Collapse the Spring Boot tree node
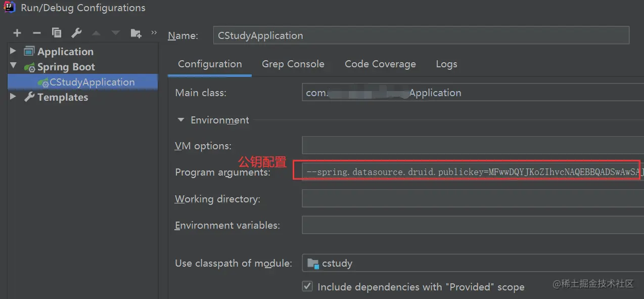 pyautogui.click(x=13, y=66)
